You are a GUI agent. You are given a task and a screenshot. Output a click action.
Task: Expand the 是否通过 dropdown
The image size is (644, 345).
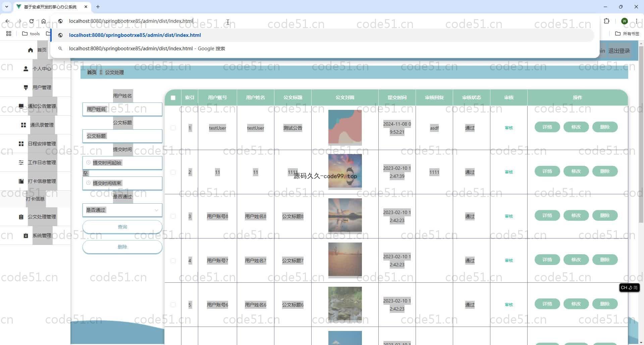click(x=122, y=210)
